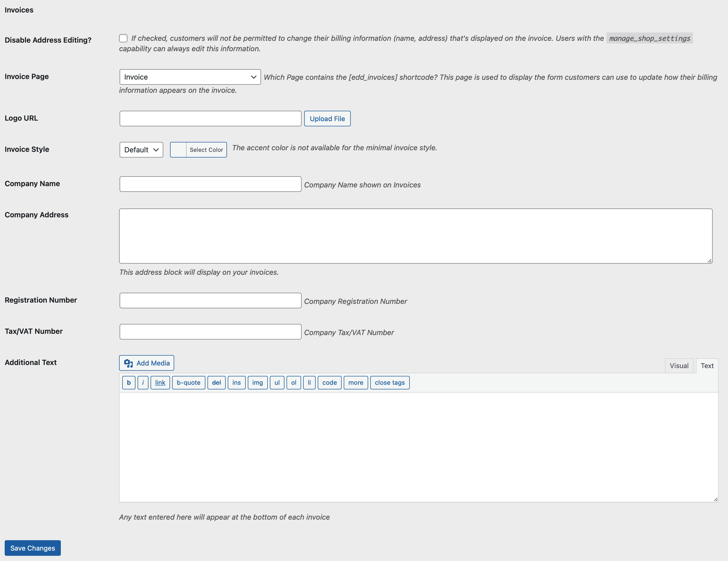This screenshot has height=561, width=728.
Task: Open the Invoice Page dropdown
Action: 190,77
